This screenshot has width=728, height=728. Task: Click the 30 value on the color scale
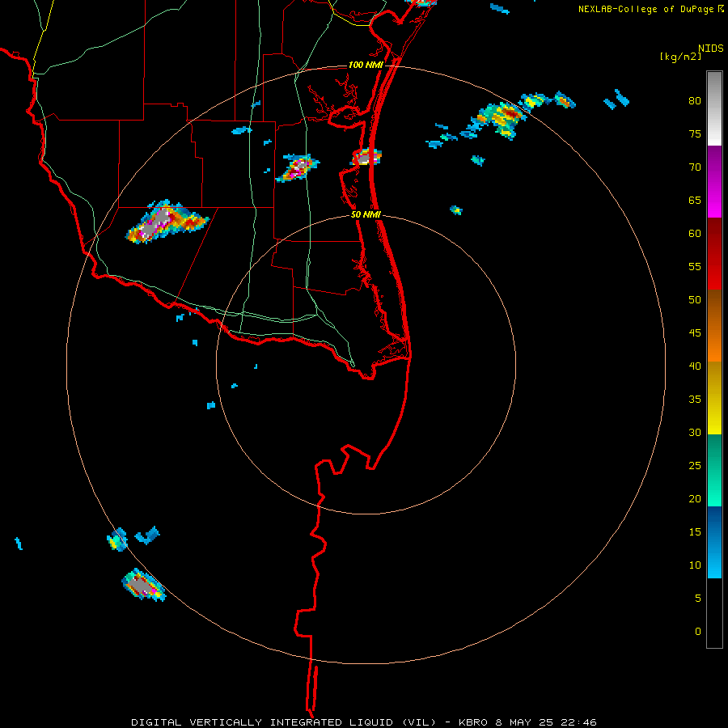(695, 432)
